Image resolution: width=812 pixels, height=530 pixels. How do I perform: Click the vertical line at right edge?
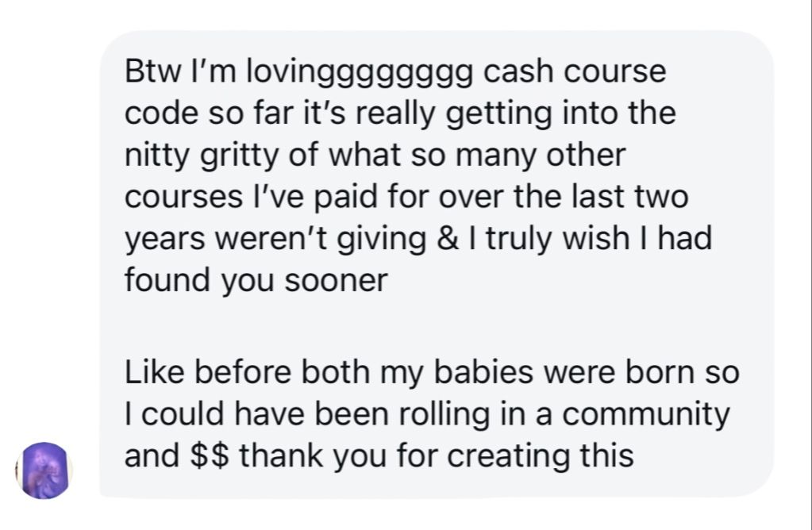tap(810, 265)
